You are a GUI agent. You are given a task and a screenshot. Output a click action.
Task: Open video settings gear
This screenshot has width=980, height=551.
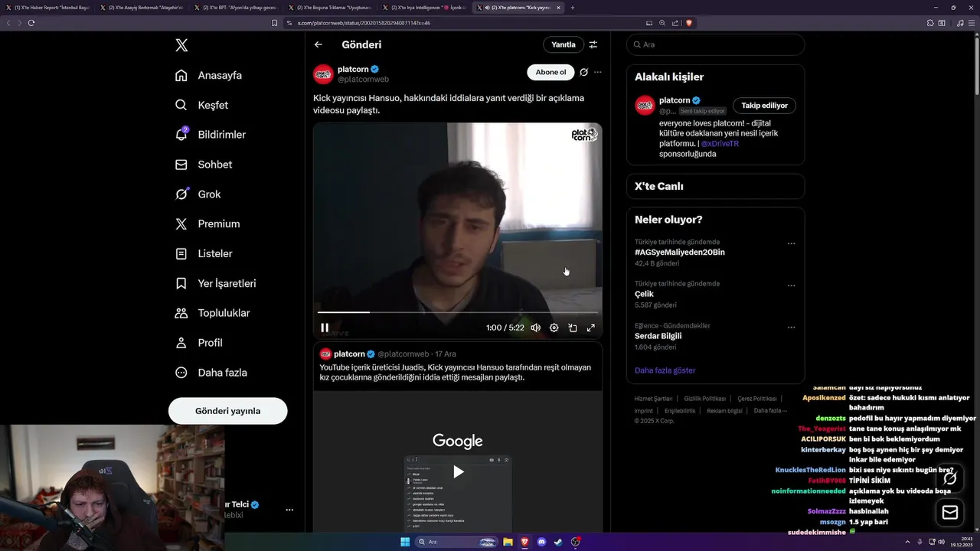coord(554,328)
